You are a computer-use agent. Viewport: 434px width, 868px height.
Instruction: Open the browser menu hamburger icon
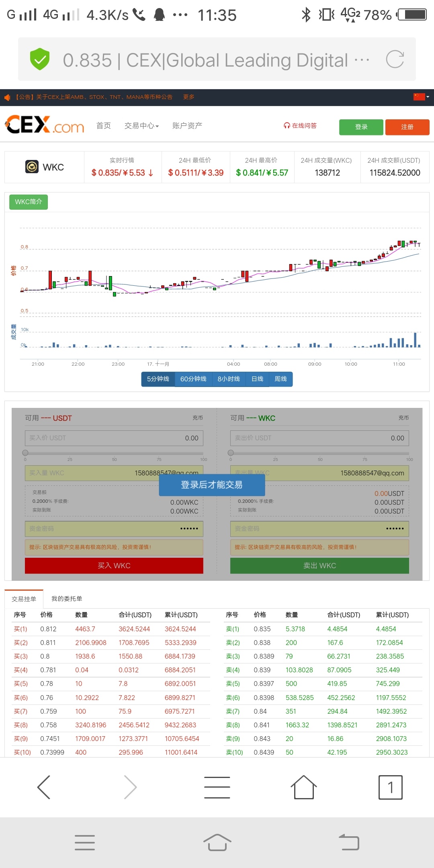pos(217,787)
